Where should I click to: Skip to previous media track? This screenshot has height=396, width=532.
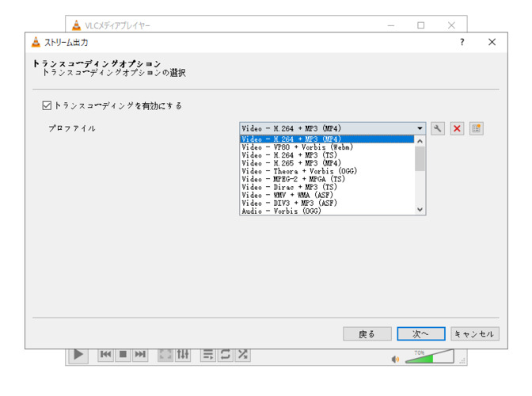105,355
